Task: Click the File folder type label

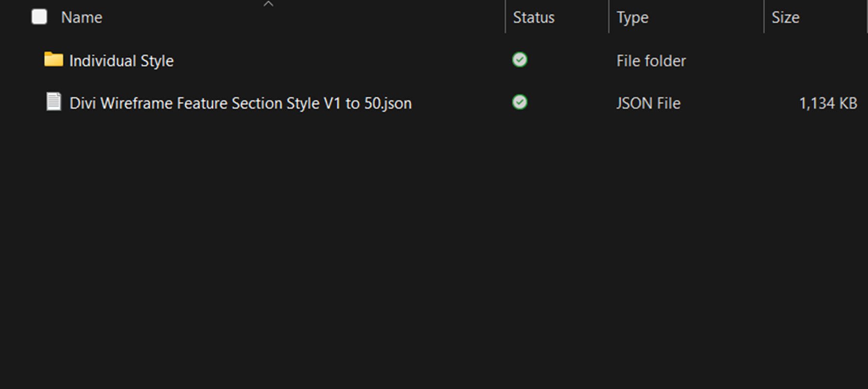Action: tap(651, 60)
